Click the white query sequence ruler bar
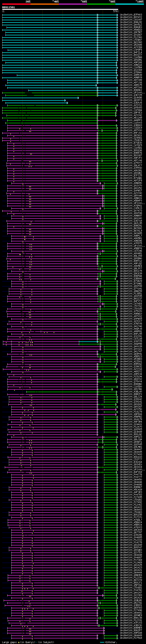Screen dimensions: 146x644 click(x=60, y=10)
